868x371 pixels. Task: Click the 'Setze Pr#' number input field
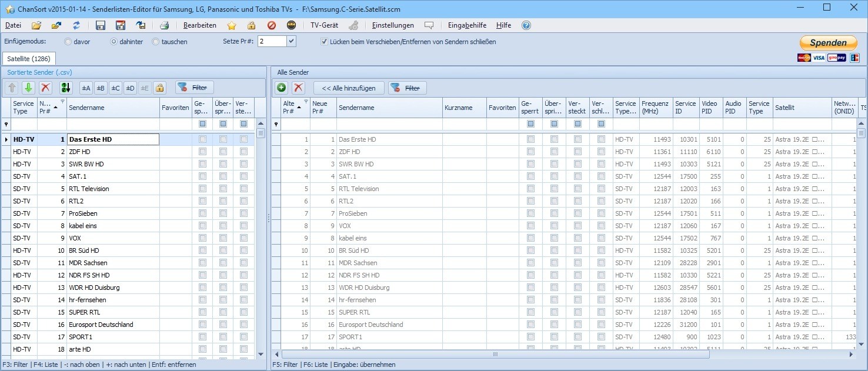272,41
